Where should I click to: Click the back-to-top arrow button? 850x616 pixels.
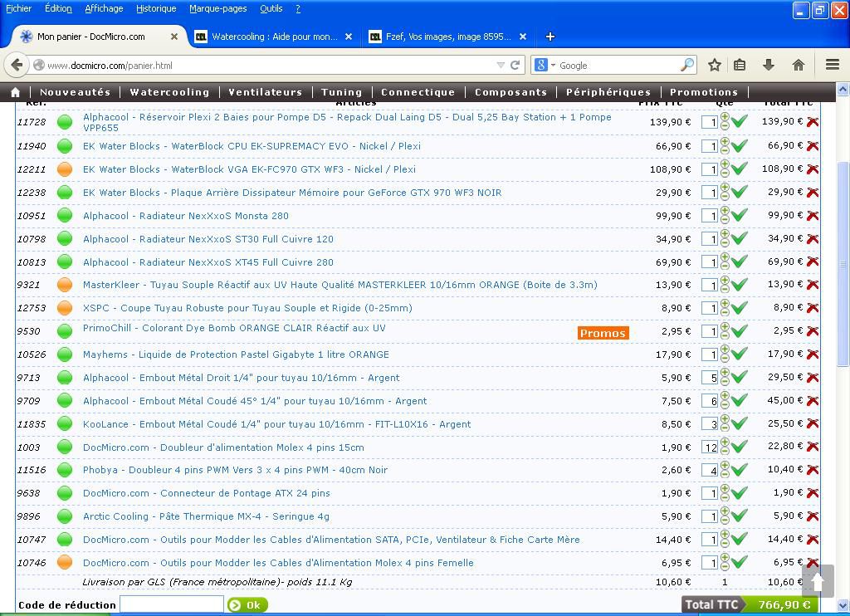pyautogui.click(x=818, y=581)
